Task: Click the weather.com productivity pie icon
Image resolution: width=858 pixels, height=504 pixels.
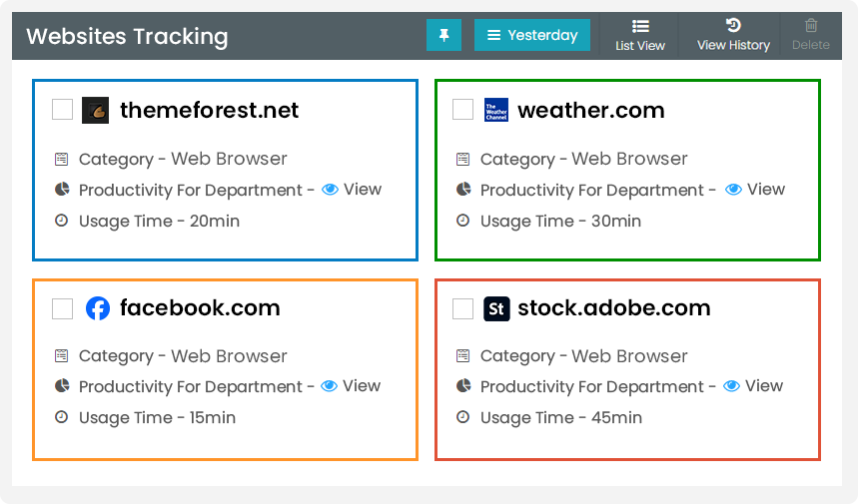Action: (463, 189)
